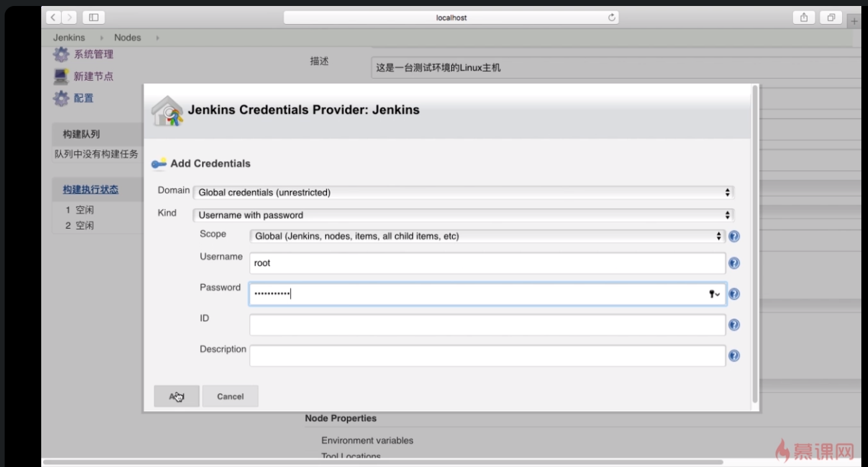Click the 构建队列 panel header
The image size is (868, 467).
coord(98,134)
